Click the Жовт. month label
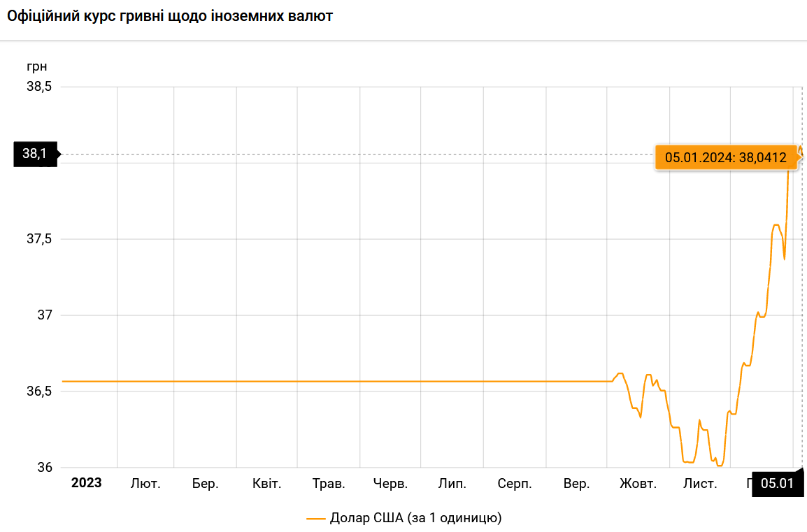 click(x=638, y=484)
